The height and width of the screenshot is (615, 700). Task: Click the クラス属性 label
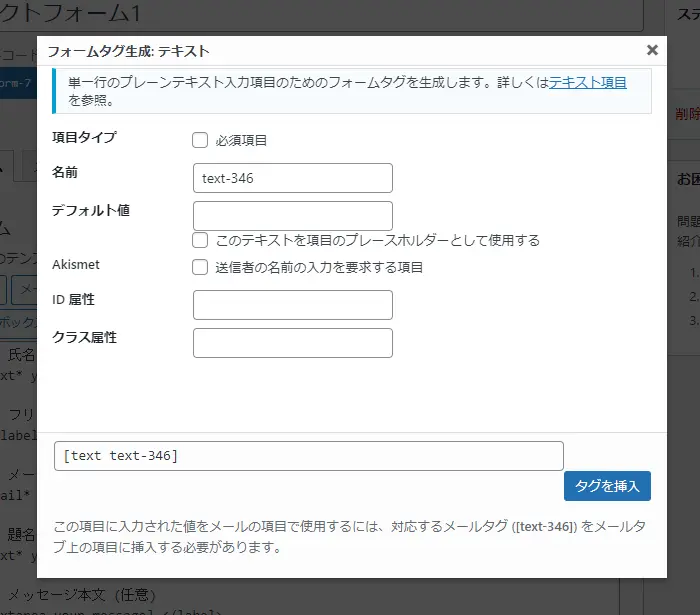[84, 337]
